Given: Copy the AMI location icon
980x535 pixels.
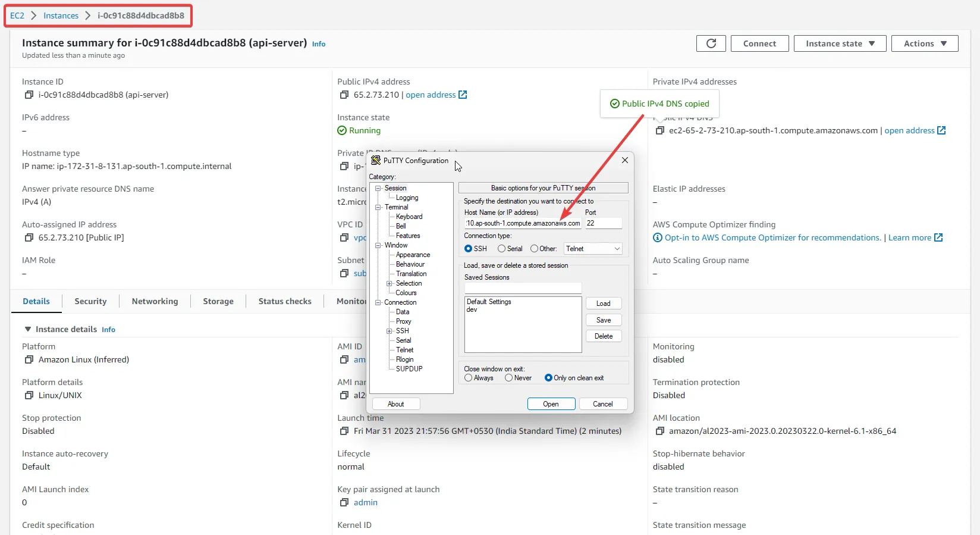Looking at the screenshot, I should 659,431.
